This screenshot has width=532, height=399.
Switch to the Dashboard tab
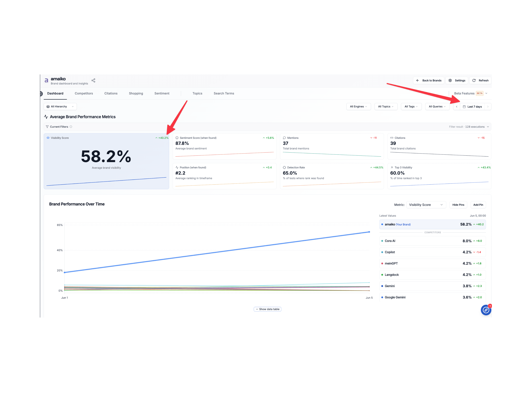55,93
